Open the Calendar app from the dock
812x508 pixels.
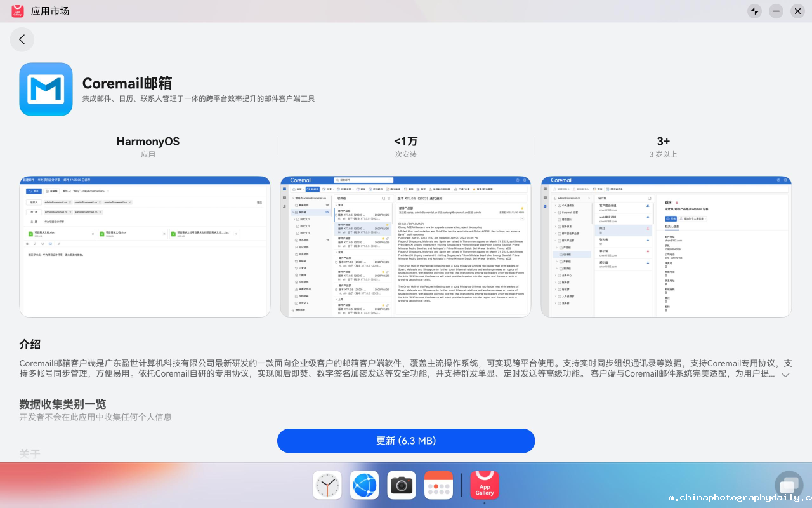438,485
